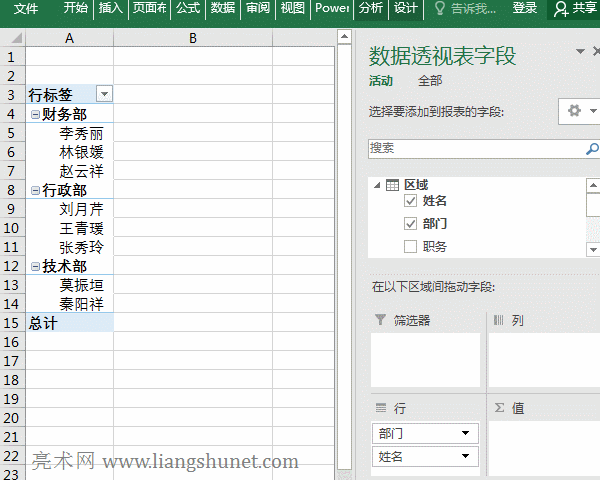Screen dimensions: 600x480
Task: Click the 共享 share button
Action: click(575, 9)
